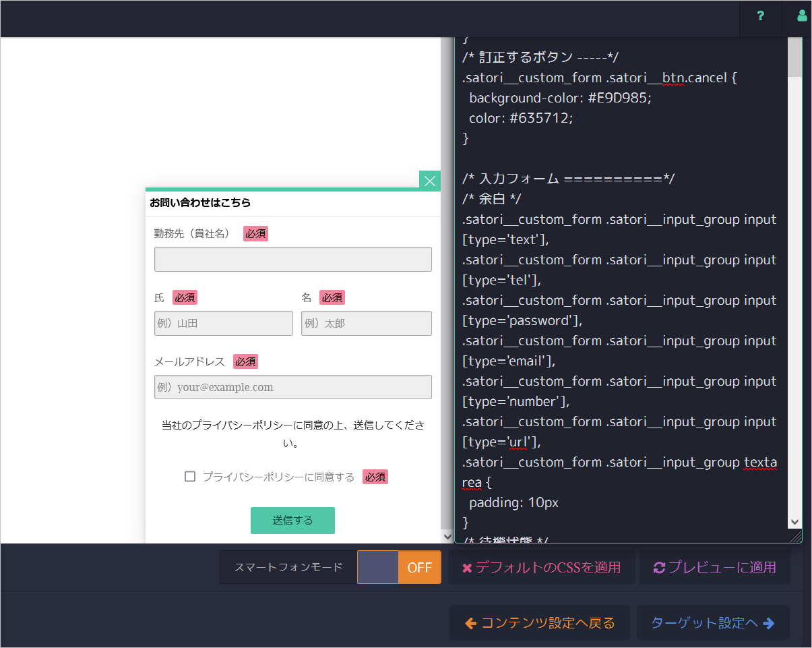This screenshot has width=812, height=648.
Task: Check the プライバシーポリシーに同意する checkbox
Action: (190, 477)
